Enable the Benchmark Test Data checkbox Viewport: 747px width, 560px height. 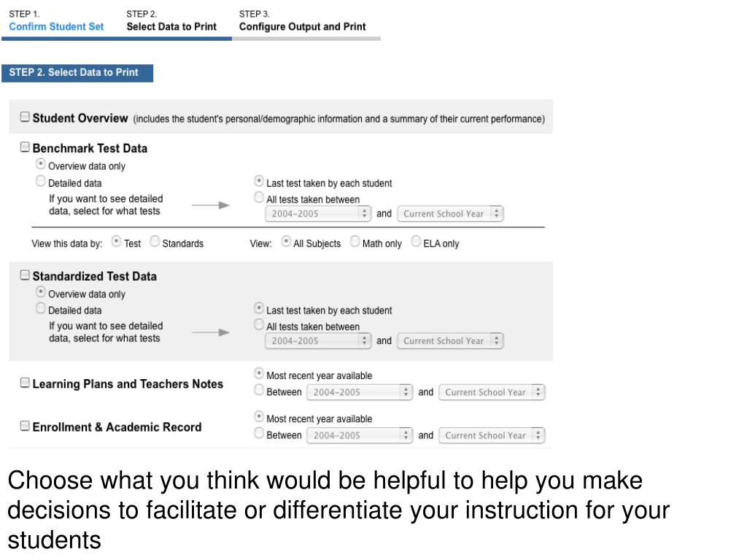click(25, 147)
